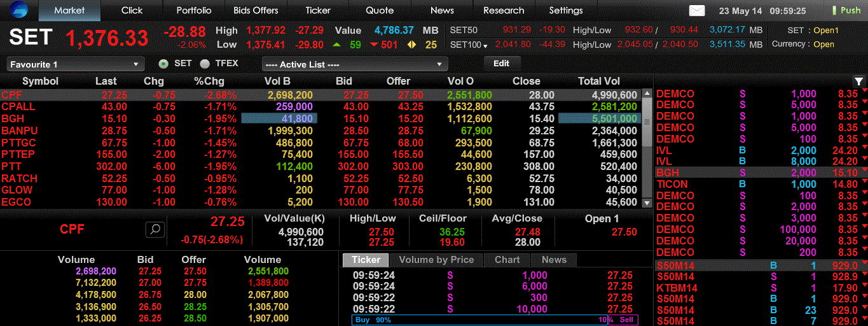Open the Portfolio menu
This screenshot has width=868, height=326.
pos(194,10)
